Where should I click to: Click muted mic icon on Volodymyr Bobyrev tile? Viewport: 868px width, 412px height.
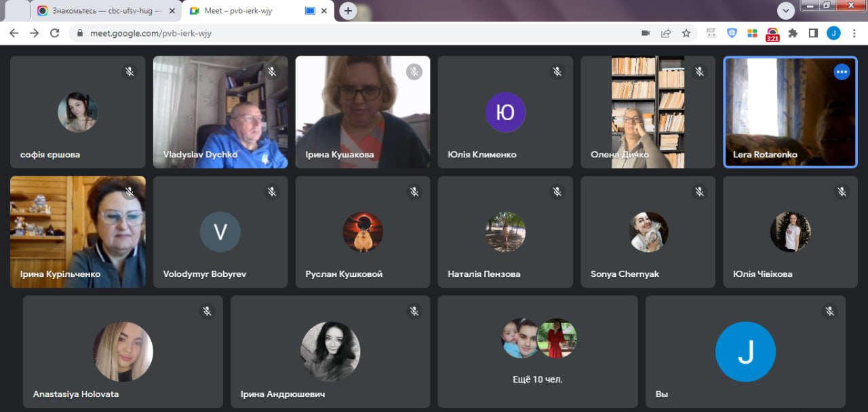272,192
